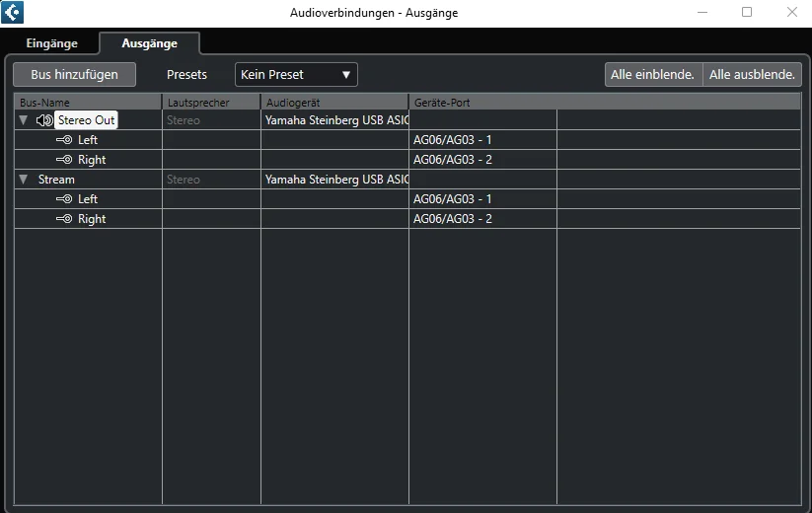The image size is (812, 513).
Task: Click Stereo speaker cell of Stream
Action: [x=211, y=180]
